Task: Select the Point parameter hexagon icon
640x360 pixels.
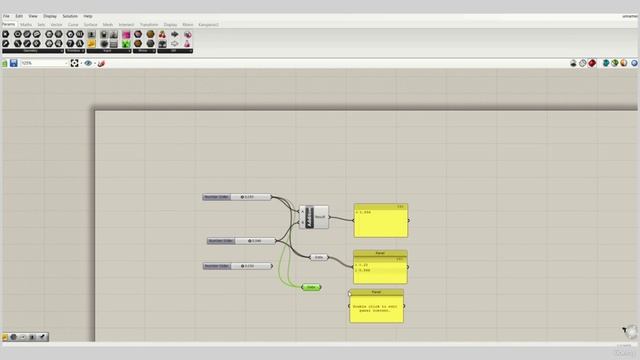Action: [x=6, y=34]
